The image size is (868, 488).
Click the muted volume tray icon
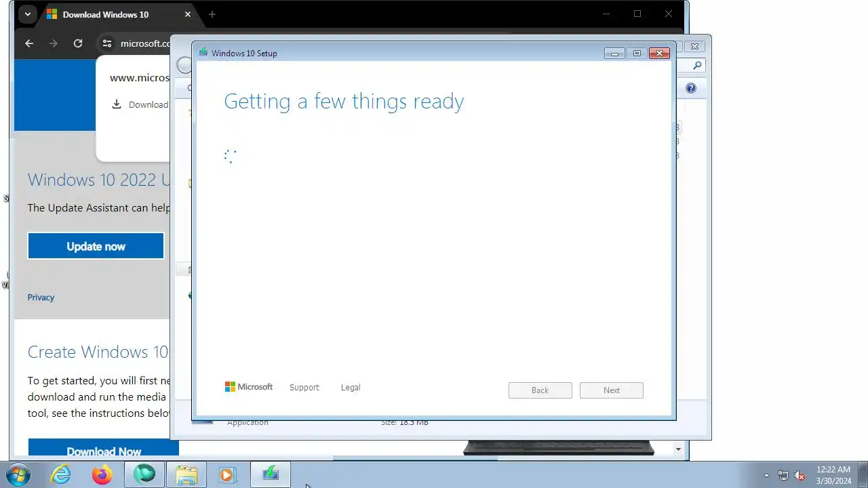pos(800,475)
